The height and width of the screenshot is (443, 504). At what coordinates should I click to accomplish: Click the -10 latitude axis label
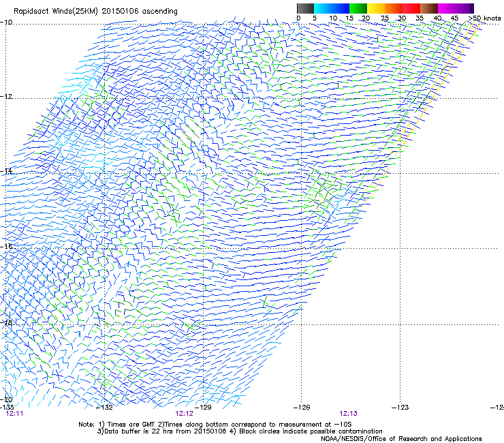tap(6, 22)
